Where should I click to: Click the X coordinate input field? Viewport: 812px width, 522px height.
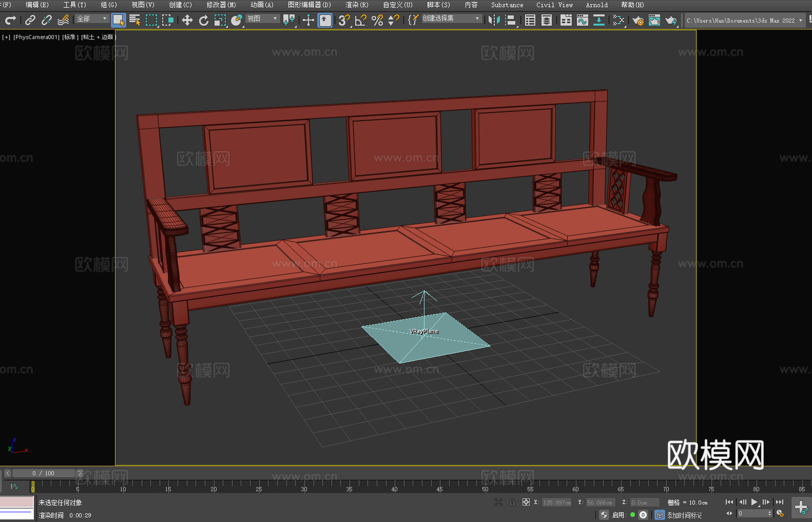(x=557, y=502)
